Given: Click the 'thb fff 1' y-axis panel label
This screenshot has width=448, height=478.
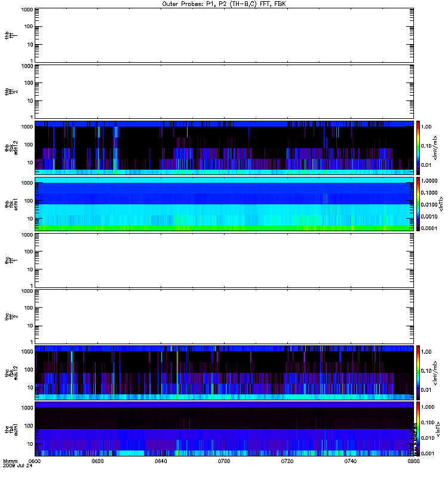Looking at the screenshot, I should (11, 35).
